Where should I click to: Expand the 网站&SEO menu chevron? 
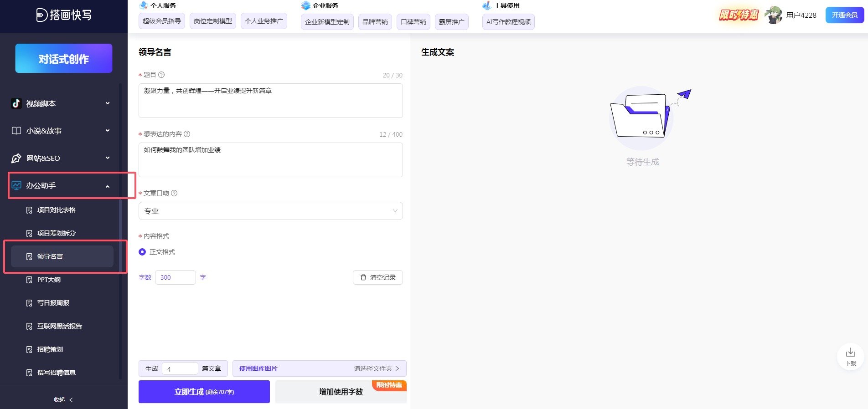108,158
